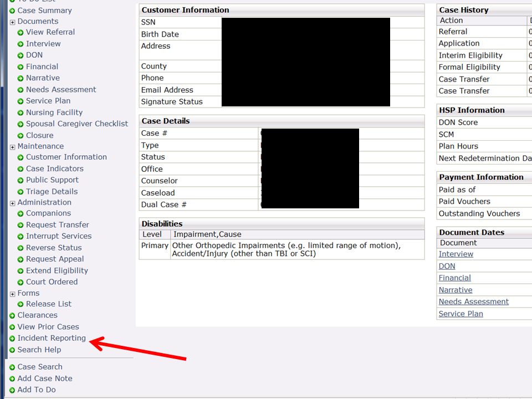The image size is (532, 399).
Task: Click the green icon beside Customer Information
Action: pyautogui.click(x=21, y=157)
